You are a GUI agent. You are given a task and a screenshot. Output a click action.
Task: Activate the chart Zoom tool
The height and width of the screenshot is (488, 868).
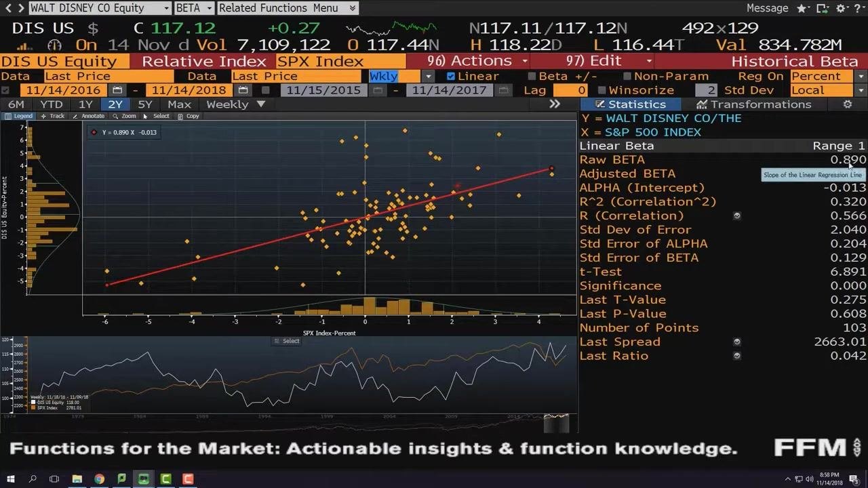coord(124,116)
